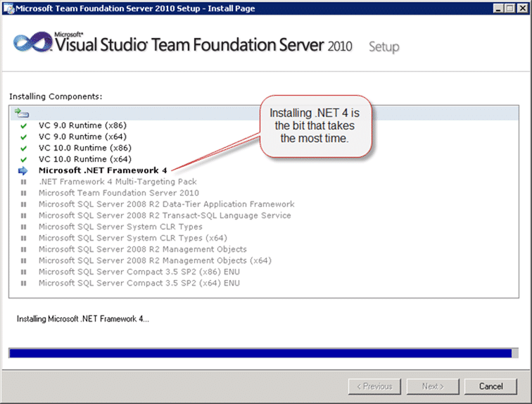Click the Installing Components label

coord(56,96)
